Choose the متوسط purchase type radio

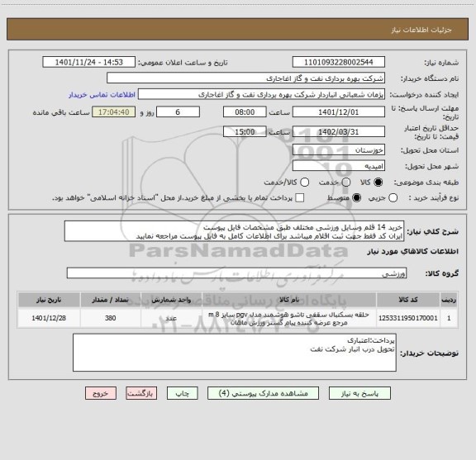pyautogui.click(x=356, y=198)
